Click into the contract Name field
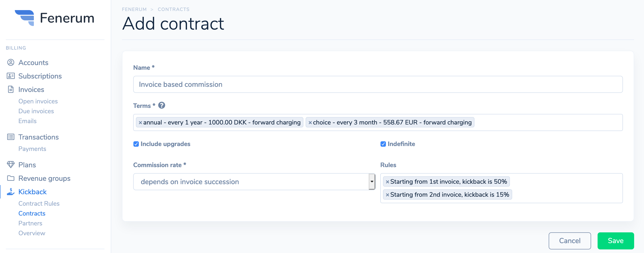This screenshot has height=253, width=644. 378,84
